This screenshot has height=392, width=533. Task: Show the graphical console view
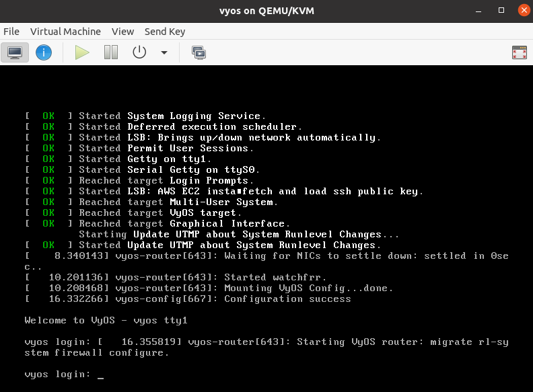[15, 52]
